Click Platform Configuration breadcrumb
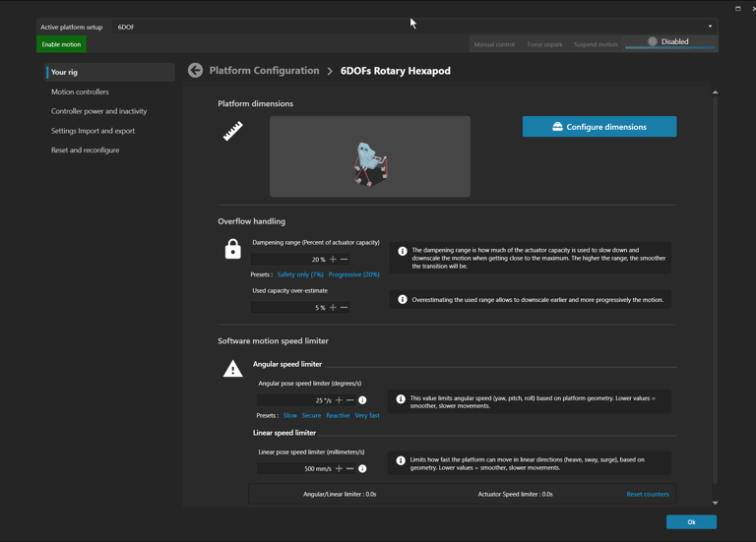This screenshot has width=756, height=542. [x=264, y=71]
